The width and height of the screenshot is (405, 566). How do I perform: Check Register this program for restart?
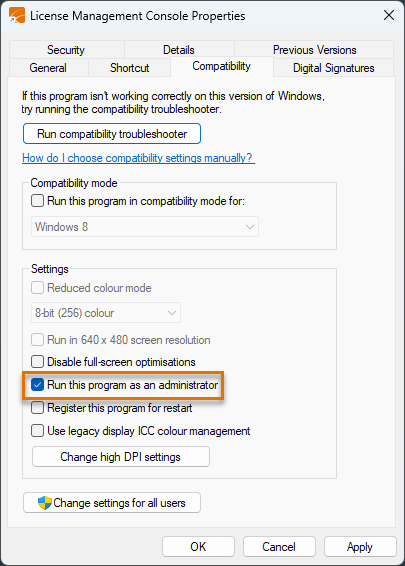click(38, 408)
